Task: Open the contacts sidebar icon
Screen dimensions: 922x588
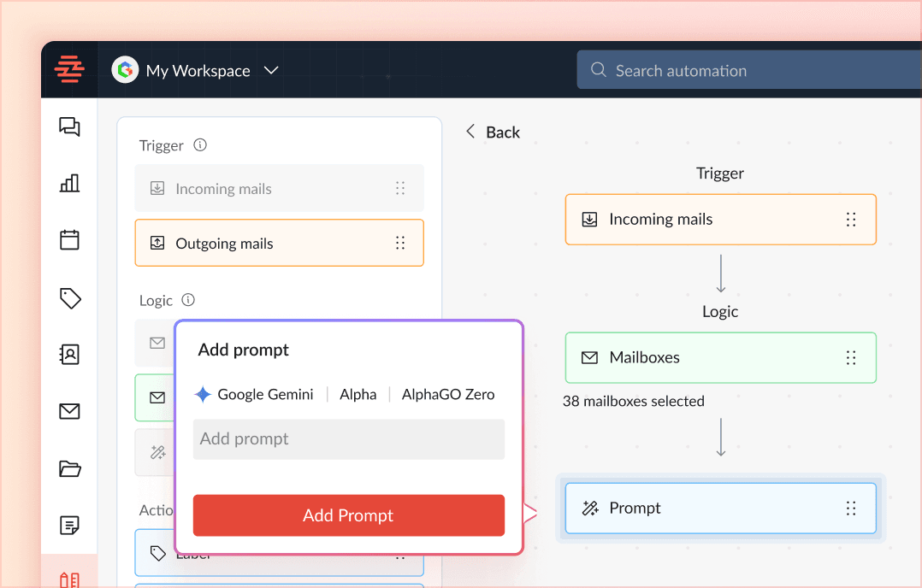Action: 69,354
